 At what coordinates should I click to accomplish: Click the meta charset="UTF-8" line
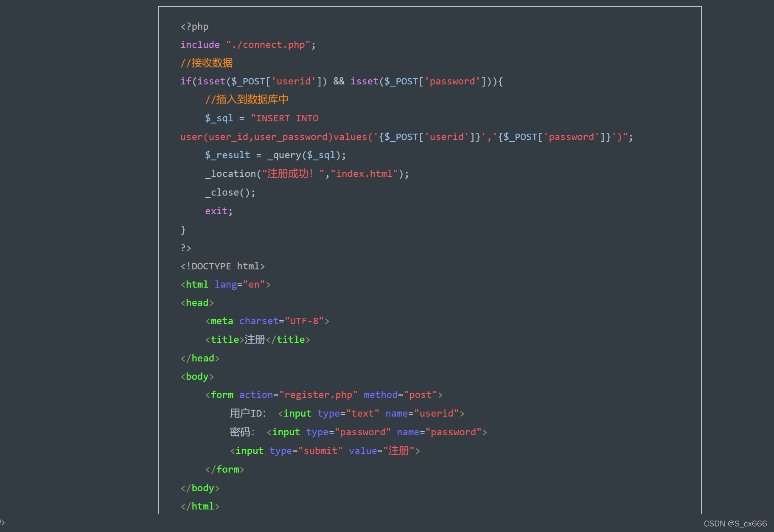tap(267, 321)
